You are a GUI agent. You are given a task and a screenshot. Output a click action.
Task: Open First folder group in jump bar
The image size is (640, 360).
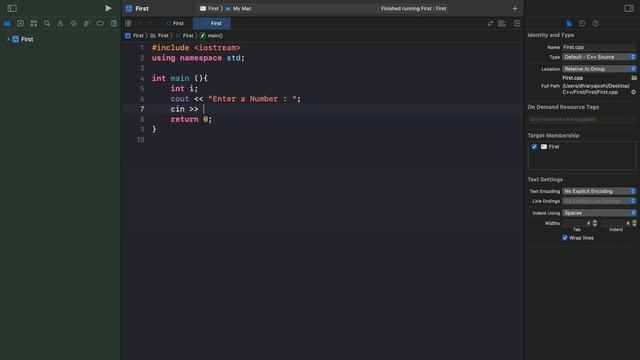pyautogui.click(x=159, y=36)
